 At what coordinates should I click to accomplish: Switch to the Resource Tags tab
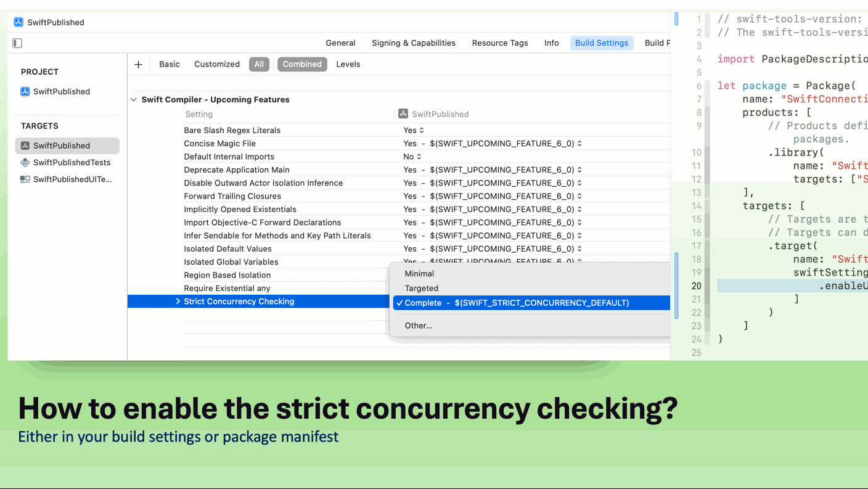click(500, 43)
